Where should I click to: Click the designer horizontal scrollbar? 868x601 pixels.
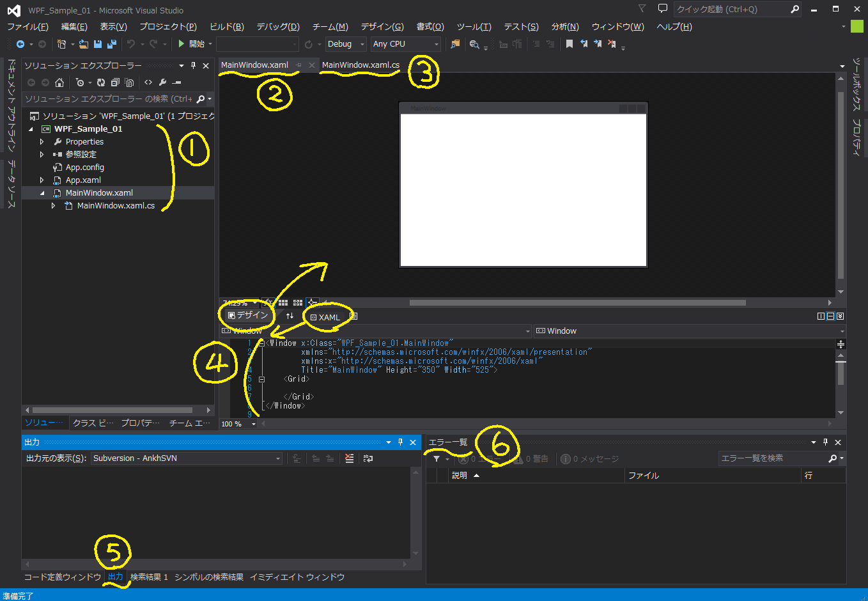578,303
